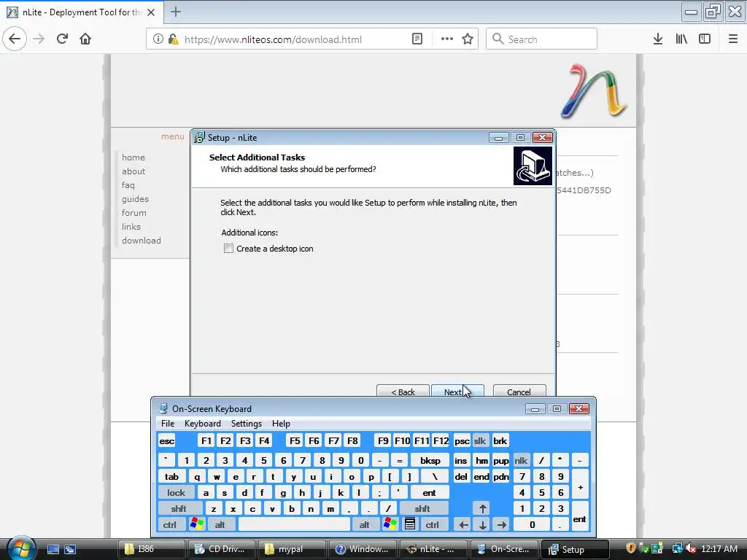
Task: Toggle the left shft key
Action: coord(179,508)
